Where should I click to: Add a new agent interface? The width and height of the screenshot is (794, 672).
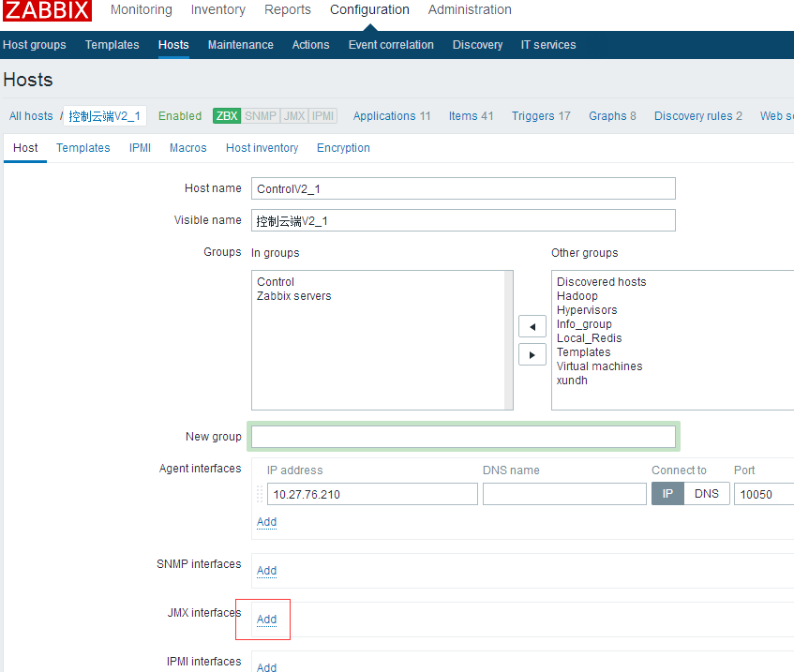[266, 522]
